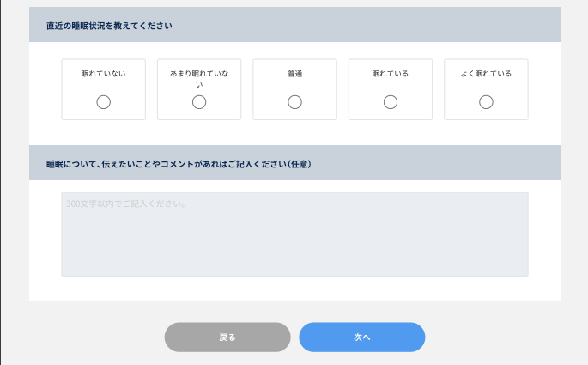Screen dimensions: 588x365
Task: Click the 普通 option card border
Action: 294,59
